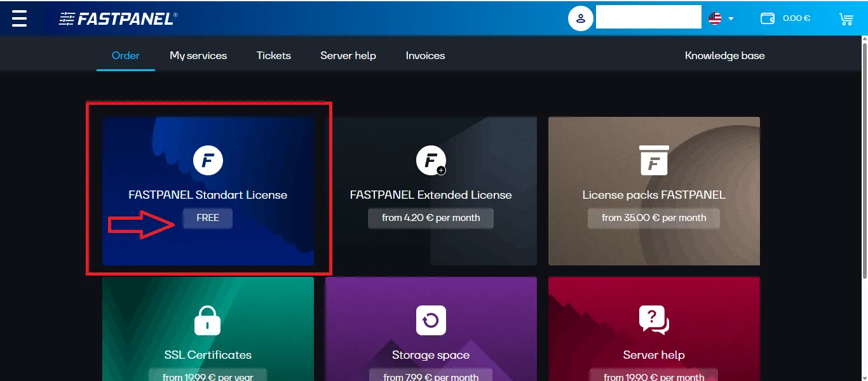Click the US flag language icon
868x381 pixels.
click(714, 18)
